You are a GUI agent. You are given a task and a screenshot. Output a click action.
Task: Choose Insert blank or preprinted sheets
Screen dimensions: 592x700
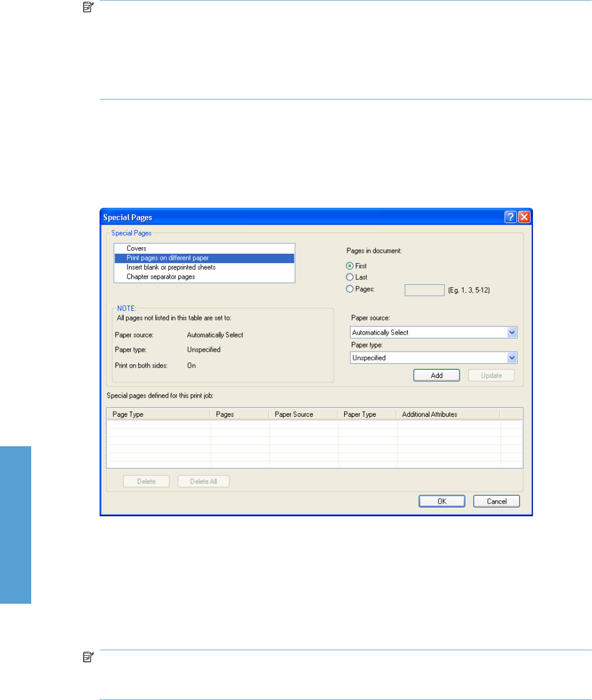pos(204,267)
